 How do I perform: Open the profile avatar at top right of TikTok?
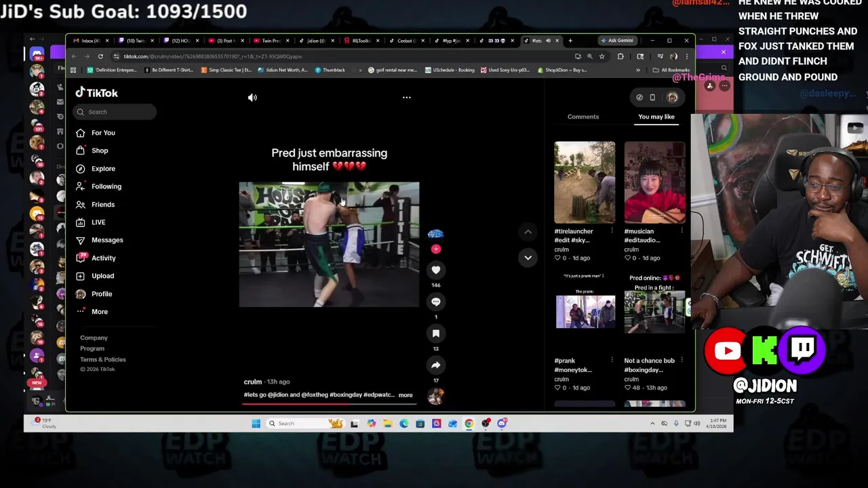672,98
